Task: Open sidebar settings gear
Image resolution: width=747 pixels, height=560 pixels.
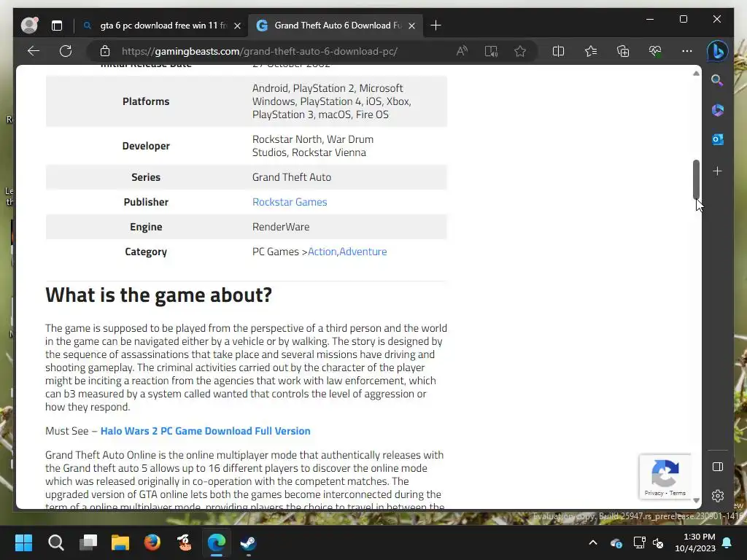Action: coord(718,496)
